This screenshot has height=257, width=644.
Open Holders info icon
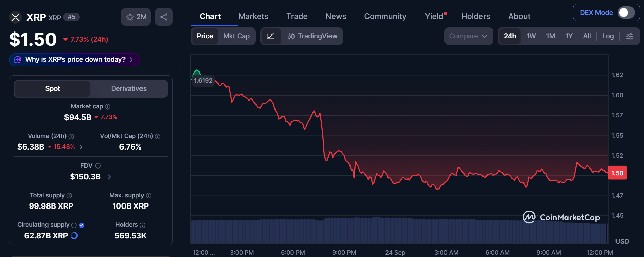tap(143, 225)
